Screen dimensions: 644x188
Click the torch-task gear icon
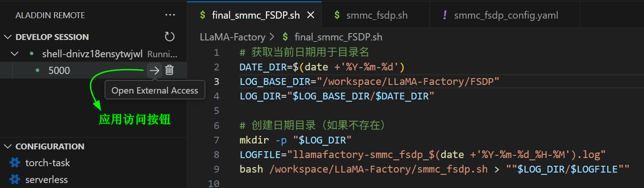coord(15,163)
